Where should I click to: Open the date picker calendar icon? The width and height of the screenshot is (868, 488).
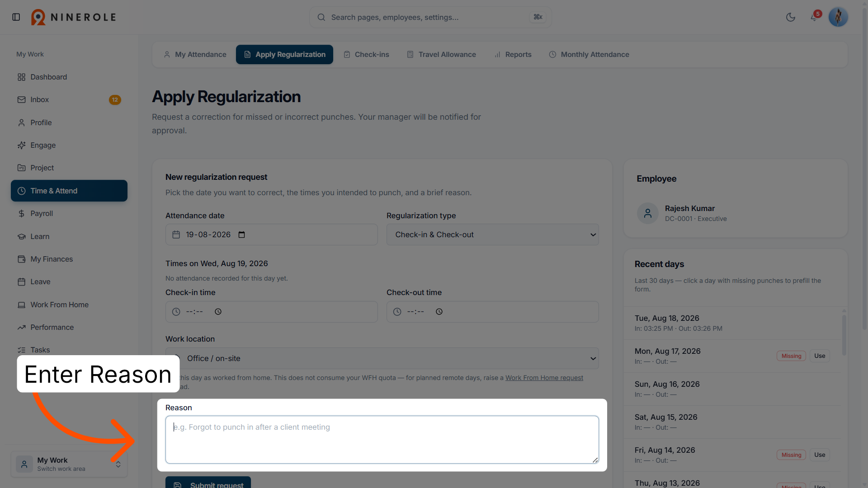[242, 235]
